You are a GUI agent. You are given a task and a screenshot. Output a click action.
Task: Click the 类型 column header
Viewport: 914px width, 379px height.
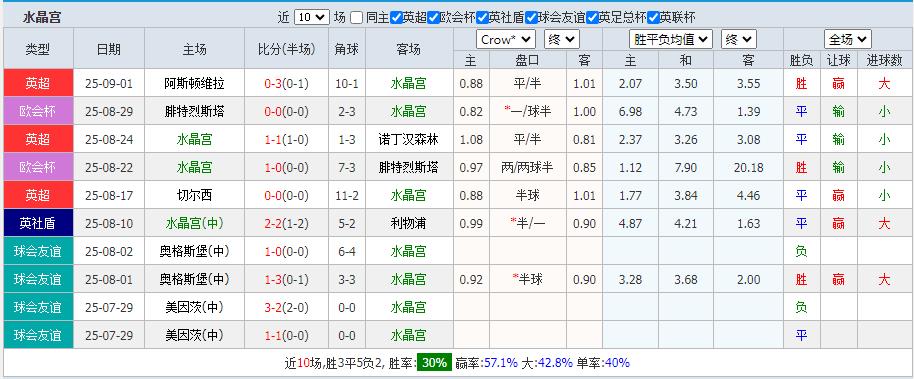38,49
